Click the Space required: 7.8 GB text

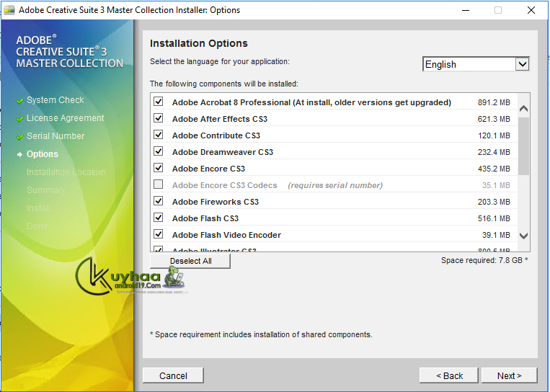[484, 260]
